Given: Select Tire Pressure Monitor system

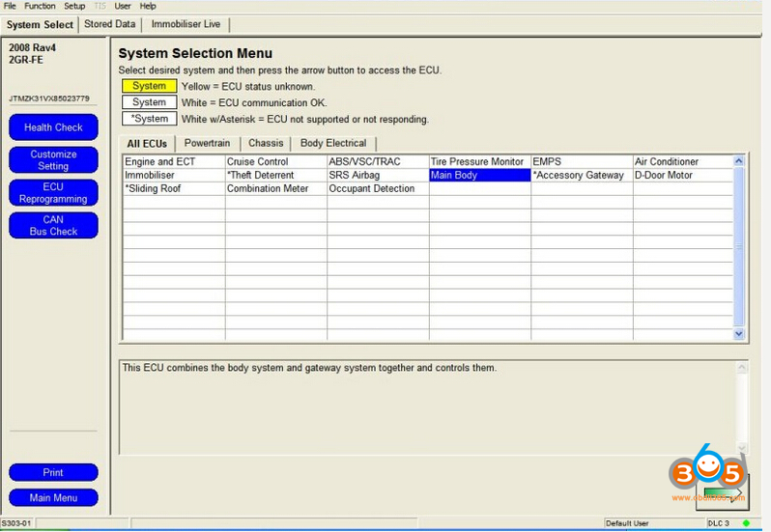Looking at the screenshot, I should pyautogui.click(x=480, y=161).
